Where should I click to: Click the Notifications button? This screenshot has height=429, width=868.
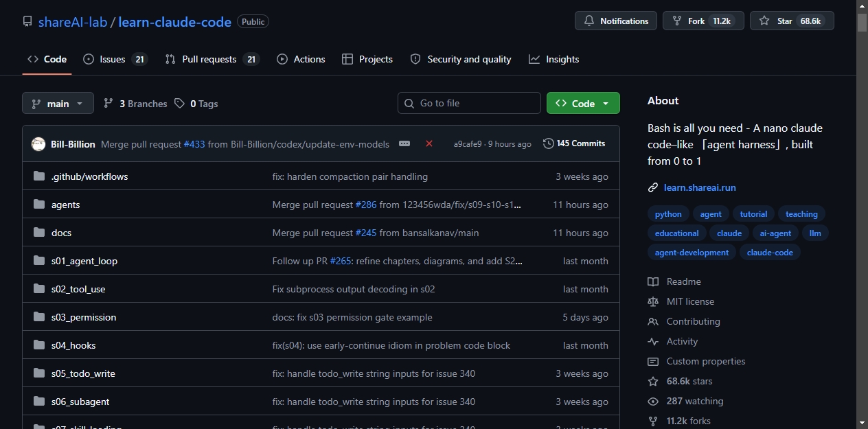click(x=616, y=21)
